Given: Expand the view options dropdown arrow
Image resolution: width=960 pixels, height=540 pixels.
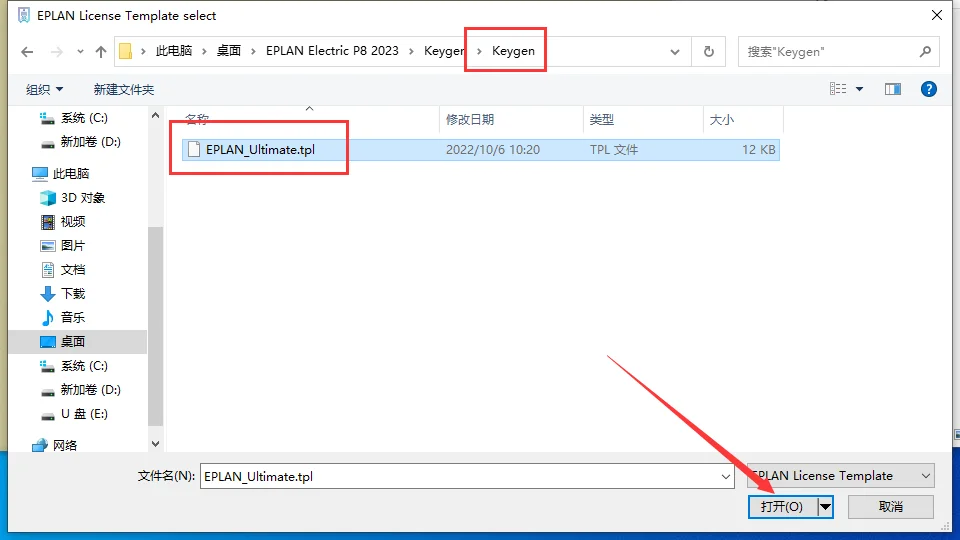Looking at the screenshot, I should click(860, 89).
